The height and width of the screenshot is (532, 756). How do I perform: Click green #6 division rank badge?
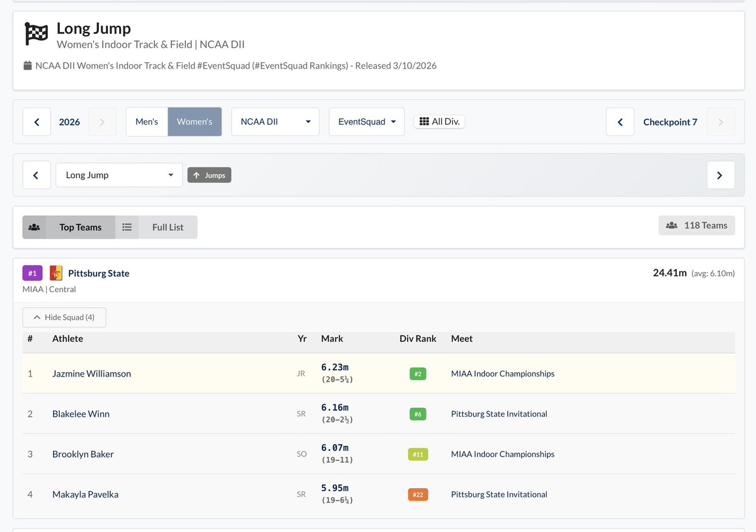point(418,414)
